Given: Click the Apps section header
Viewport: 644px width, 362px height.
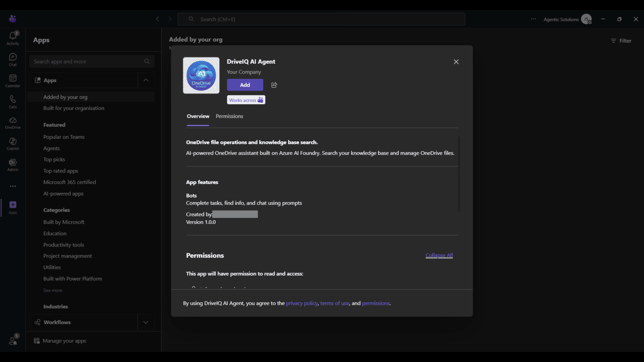Looking at the screenshot, I should pos(83,80).
